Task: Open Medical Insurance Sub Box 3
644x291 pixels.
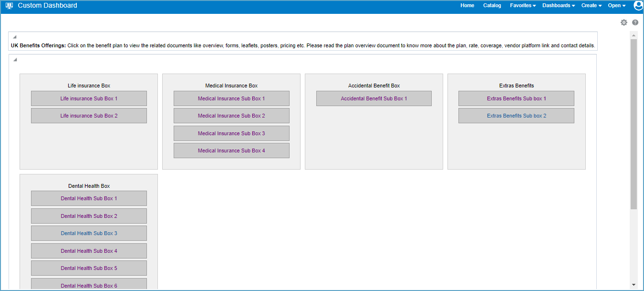Action: coord(231,133)
